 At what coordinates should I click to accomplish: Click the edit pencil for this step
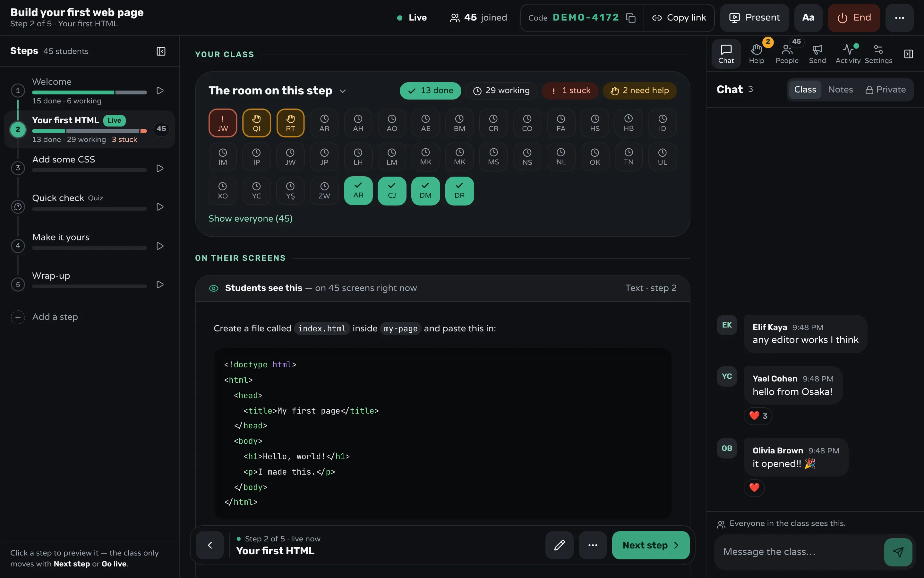(559, 545)
